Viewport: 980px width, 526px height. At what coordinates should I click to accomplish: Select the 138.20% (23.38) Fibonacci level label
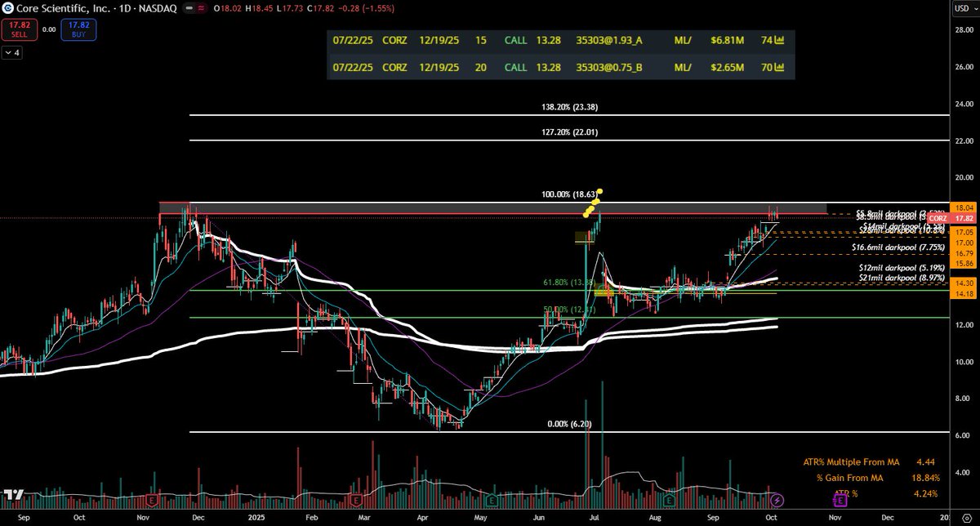pyautogui.click(x=570, y=107)
